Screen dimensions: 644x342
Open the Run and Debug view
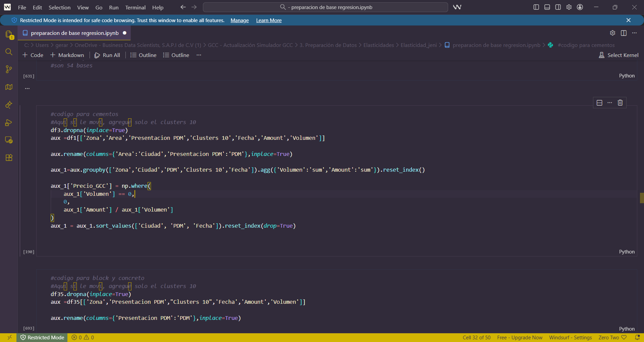coord(9,122)
